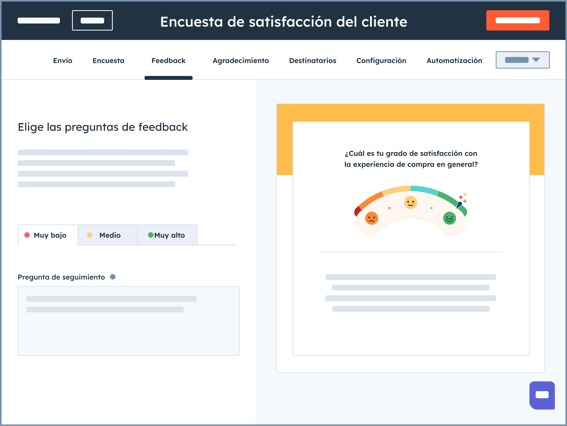
Task: Choose the happy green face emoji
Action: 449,218
